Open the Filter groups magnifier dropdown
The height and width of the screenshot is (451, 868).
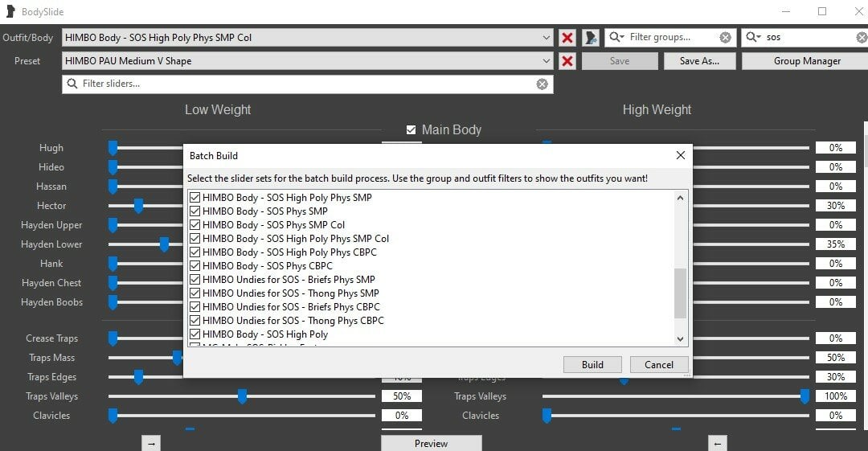click(616, 37)
